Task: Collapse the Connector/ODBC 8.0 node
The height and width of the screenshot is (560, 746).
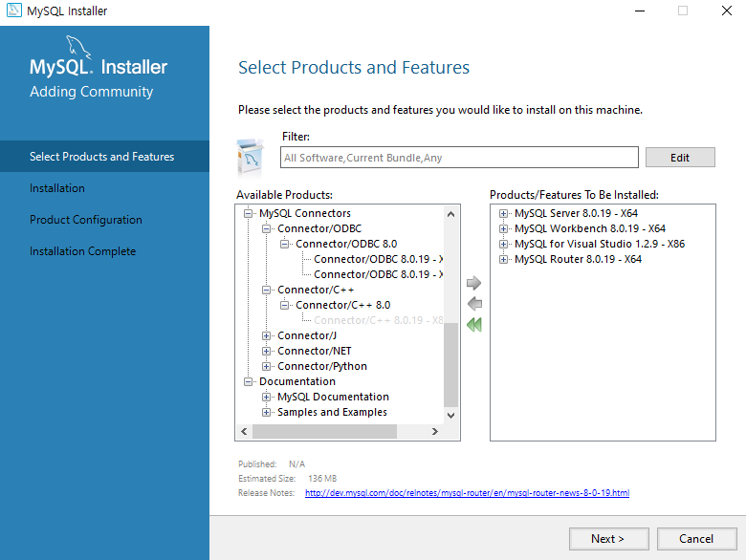Action: (284, 244)
